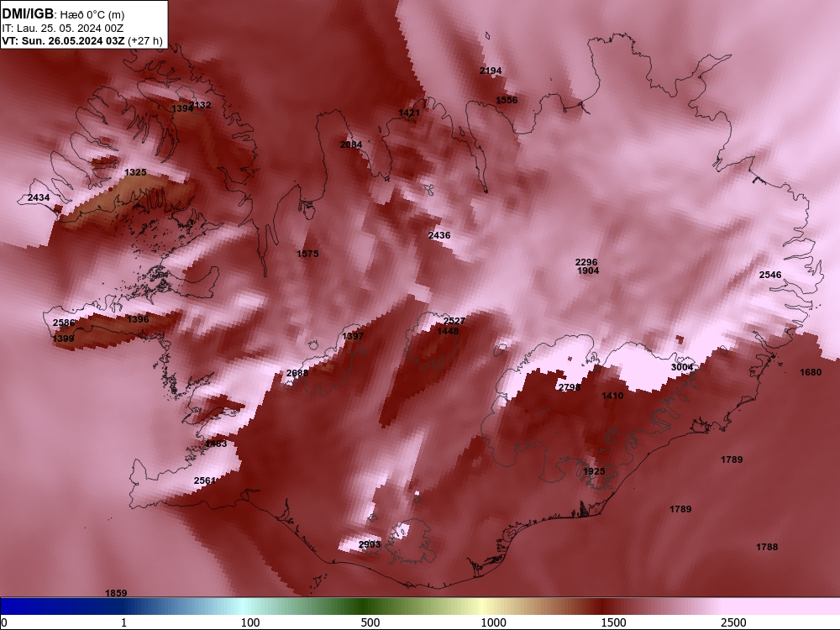Click the 2194 height value on the map

(491, 71)
